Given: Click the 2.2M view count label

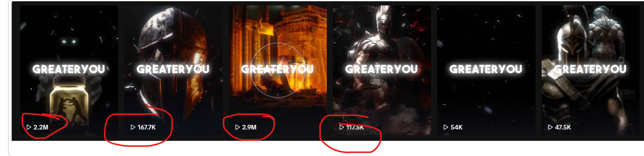Looking at the screenshot, I should click(41, 127).
